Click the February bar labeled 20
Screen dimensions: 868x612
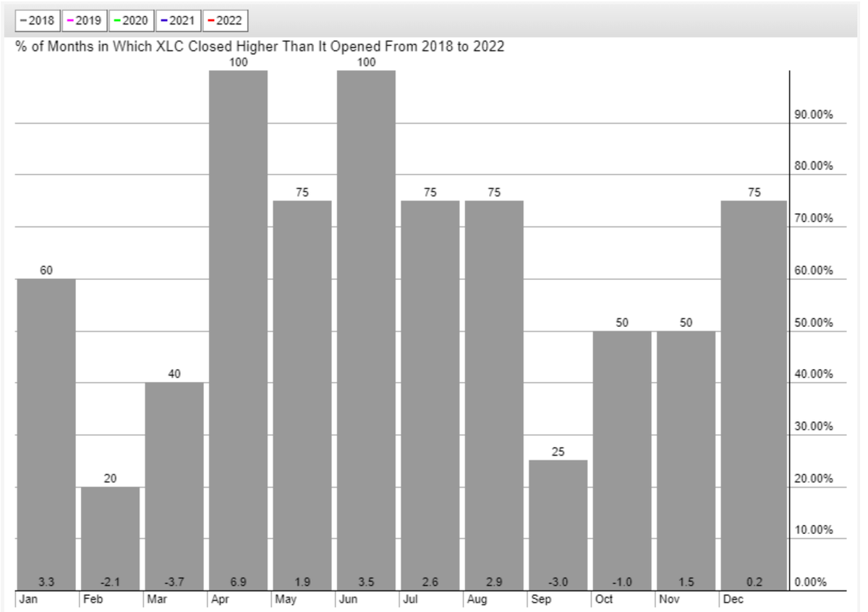[110, 539]
